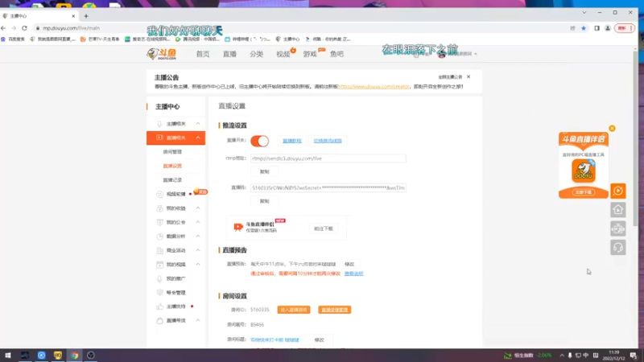Open the 分类 nav item

256,54
